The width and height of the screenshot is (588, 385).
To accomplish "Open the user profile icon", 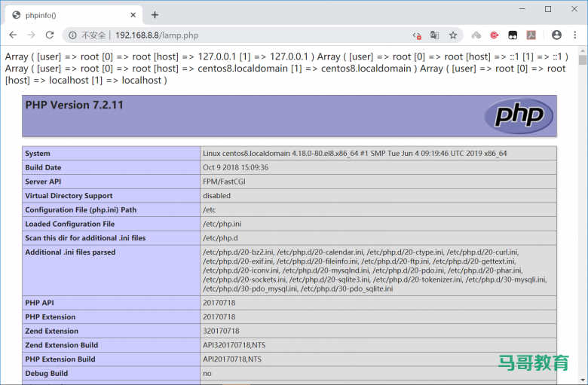I will tap(556, 35).
